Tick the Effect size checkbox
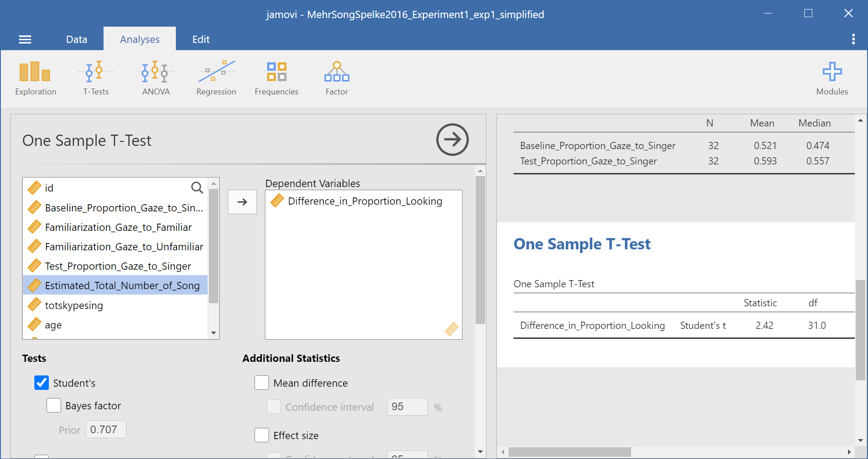The image size is (868, 459). 262,435
